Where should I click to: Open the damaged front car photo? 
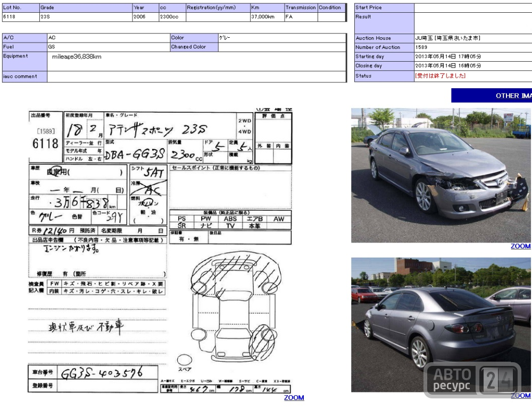coord(440,175)
